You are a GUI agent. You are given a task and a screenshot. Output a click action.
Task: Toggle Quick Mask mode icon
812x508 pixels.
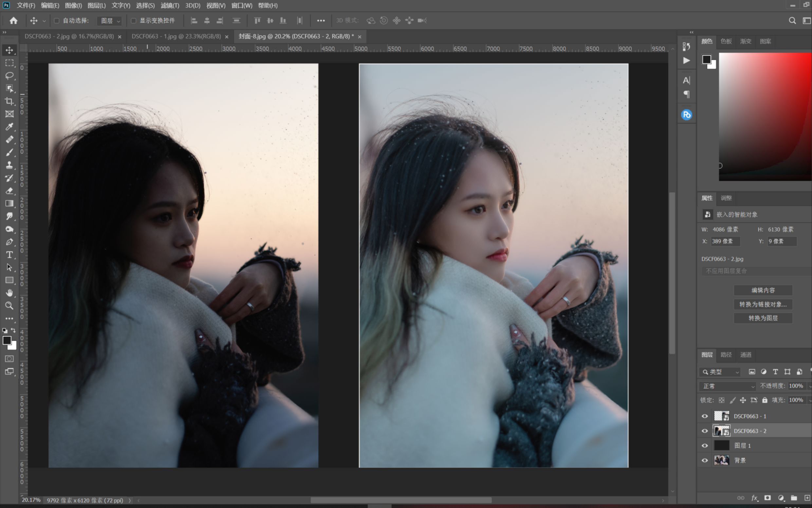pyautogui.click(x=9, y=359)
